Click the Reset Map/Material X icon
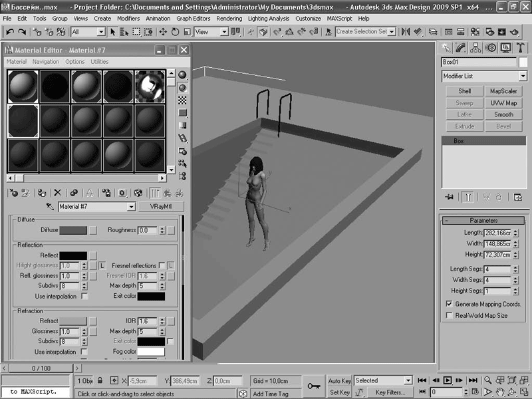This screenshot has width=532, height=399. (x=58, y=193)
